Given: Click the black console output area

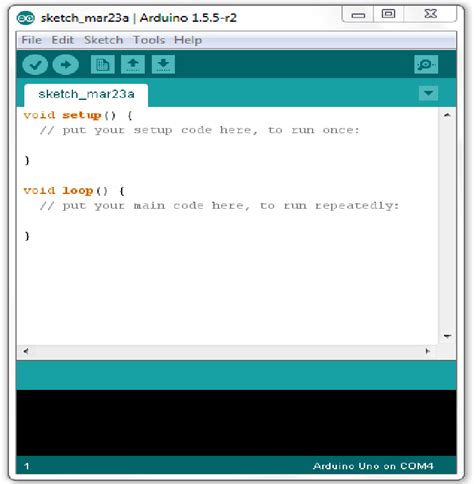Looking at the screenshot, I should tap(236, 423).
